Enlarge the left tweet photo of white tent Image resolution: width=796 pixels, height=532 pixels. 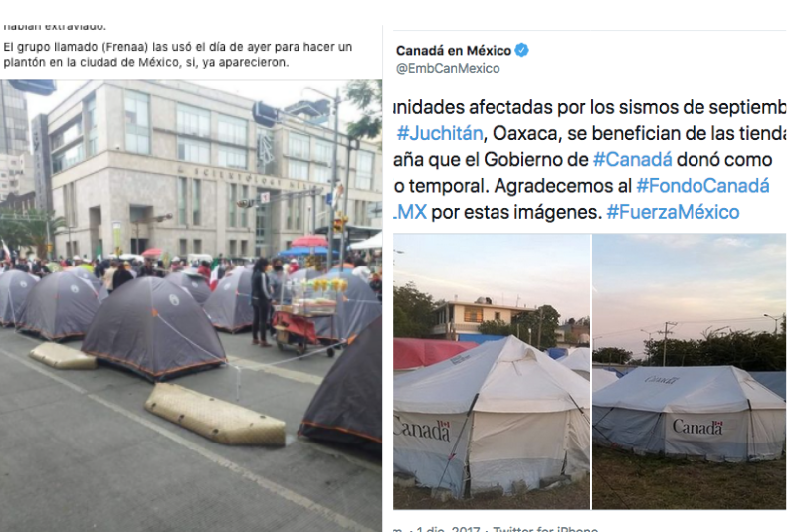(492, 371)
